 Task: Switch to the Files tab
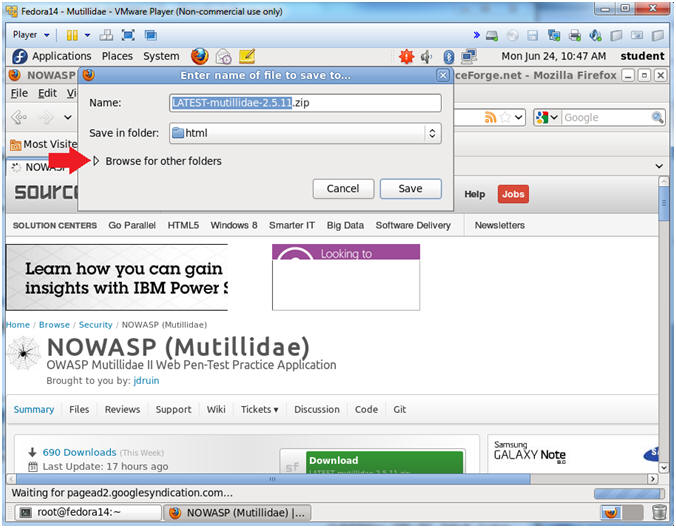pos(79,409)
